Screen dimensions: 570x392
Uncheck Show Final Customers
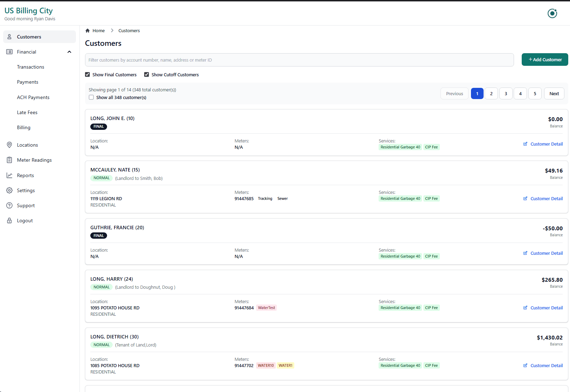87,75
